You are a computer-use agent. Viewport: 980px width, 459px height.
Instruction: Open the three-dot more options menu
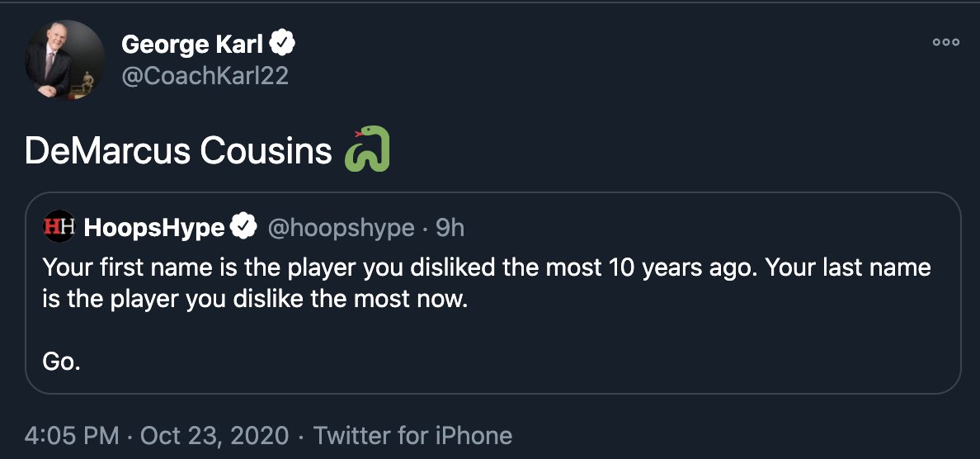(945, 42)
